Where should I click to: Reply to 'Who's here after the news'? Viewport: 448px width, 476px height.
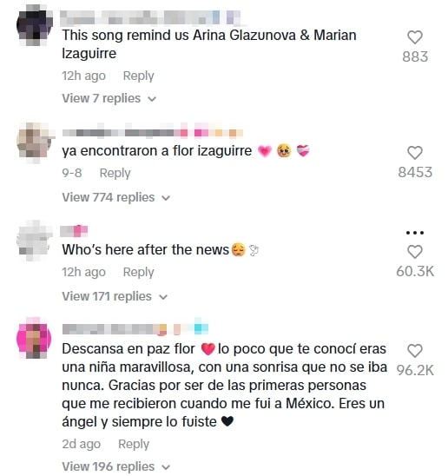pyautogui.click(x=138, y=272)
